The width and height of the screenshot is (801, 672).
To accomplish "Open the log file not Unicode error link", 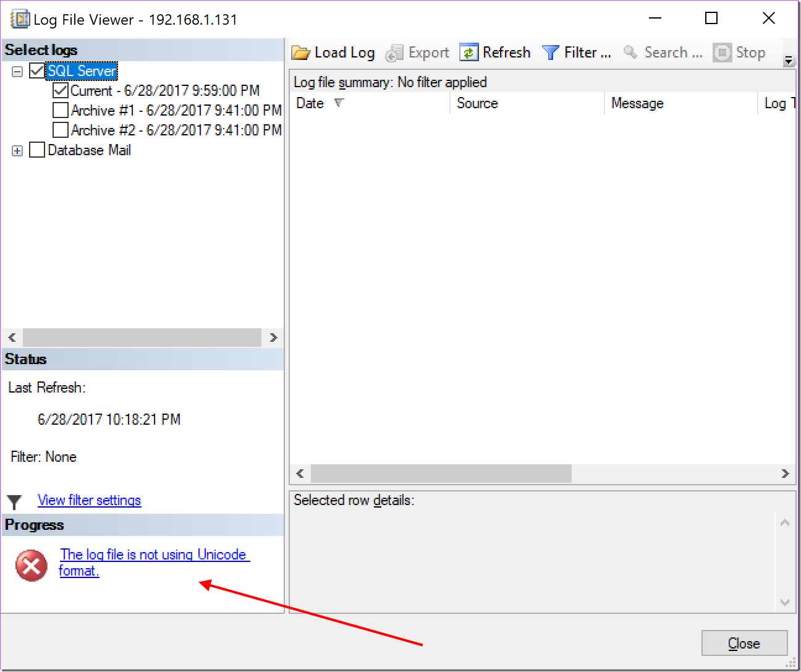I will click(154, 563).
